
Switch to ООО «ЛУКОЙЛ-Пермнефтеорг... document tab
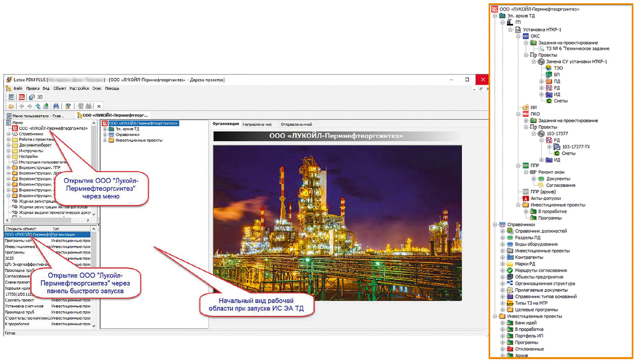point(112,116)
